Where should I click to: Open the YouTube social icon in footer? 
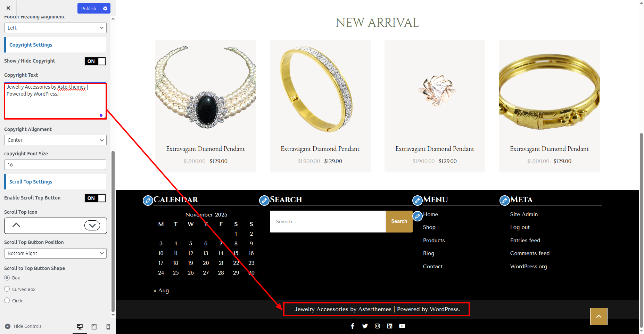[402, 326]
